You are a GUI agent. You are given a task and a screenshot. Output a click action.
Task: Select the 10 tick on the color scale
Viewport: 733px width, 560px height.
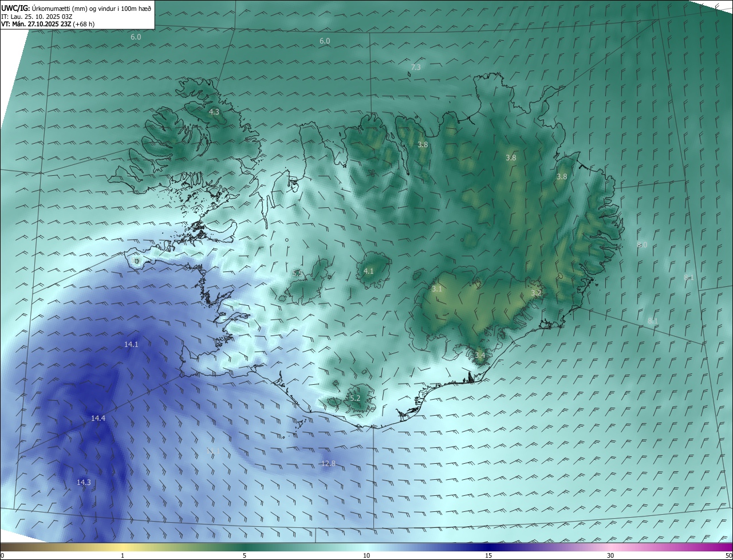coord(366,555)
